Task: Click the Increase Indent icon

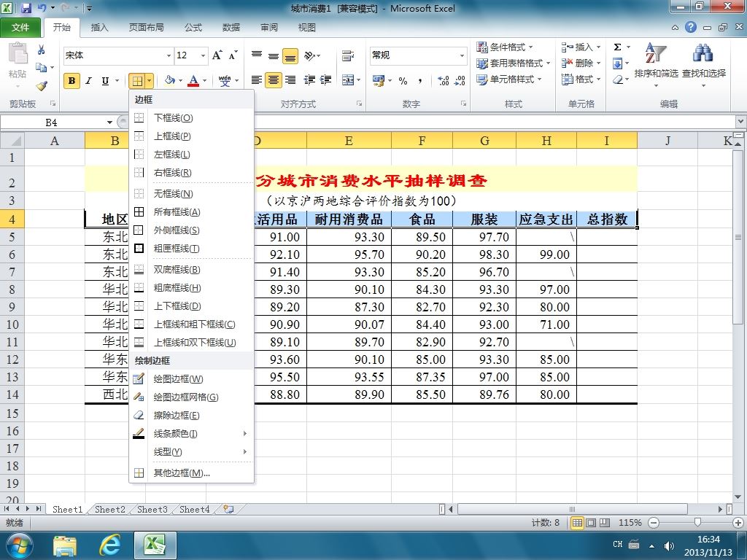Action: coord(326,80)
